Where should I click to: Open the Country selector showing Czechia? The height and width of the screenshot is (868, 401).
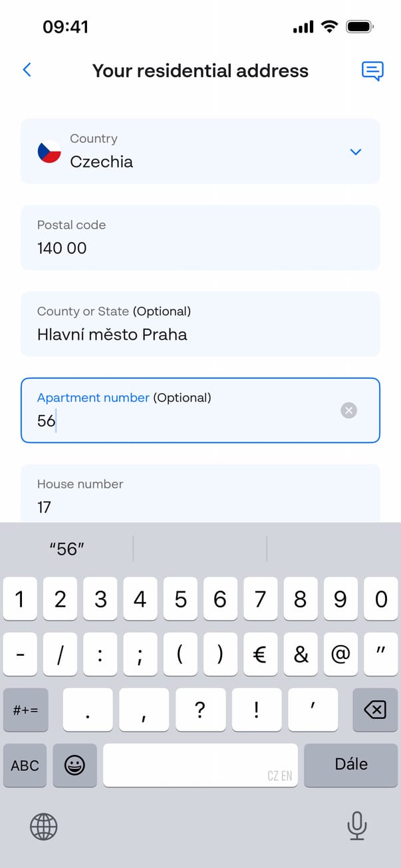pyautogui.click(x=200, y=152)
